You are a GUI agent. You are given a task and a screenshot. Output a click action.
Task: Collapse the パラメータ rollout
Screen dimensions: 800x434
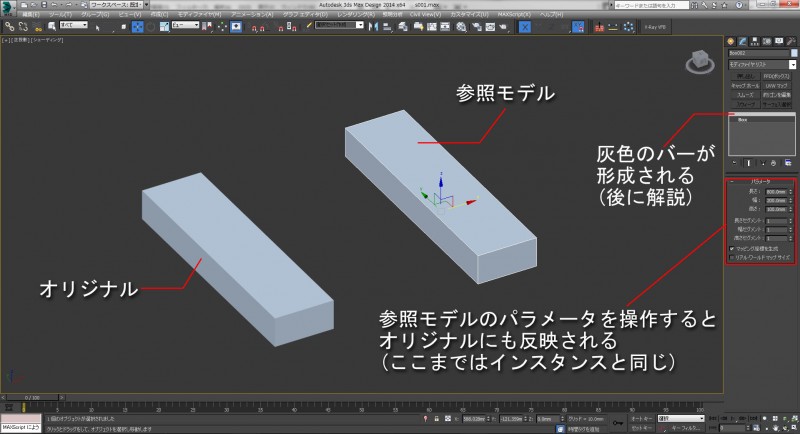[x=760, y=181]
